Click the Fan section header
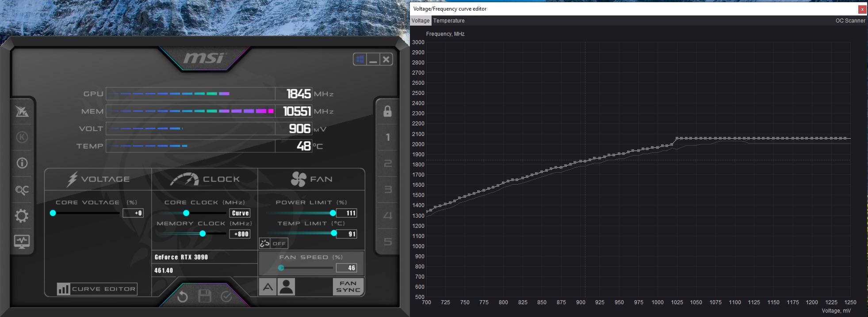 point(311,179)
